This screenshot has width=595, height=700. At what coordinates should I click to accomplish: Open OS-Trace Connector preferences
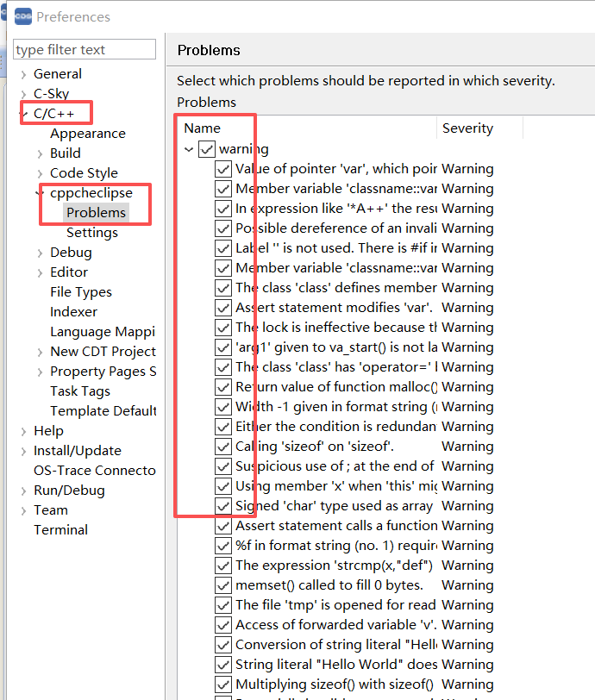(x=95, y=471)
